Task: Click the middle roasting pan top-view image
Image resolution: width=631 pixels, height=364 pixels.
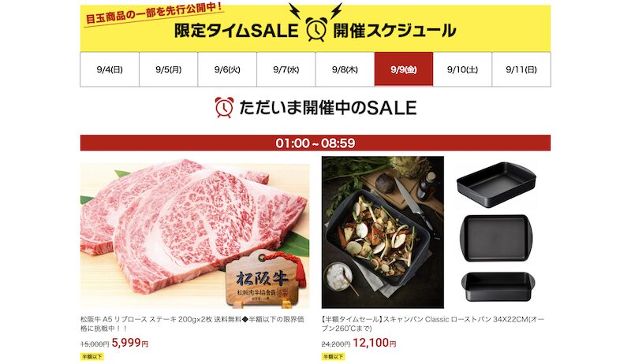Action: (496, 238)
